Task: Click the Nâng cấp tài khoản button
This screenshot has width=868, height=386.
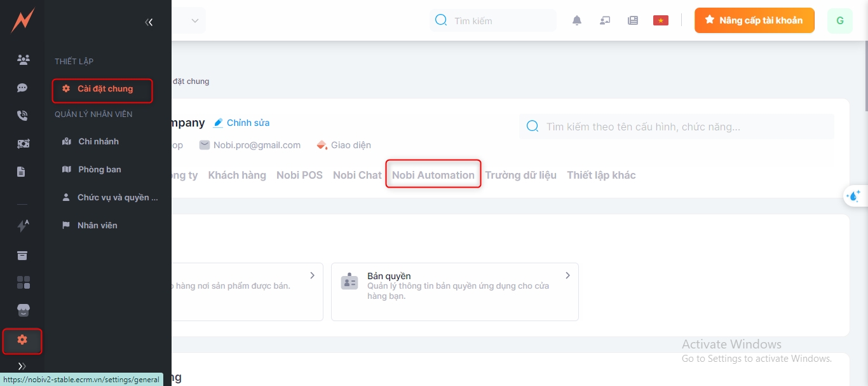Action: coord(754,20)
